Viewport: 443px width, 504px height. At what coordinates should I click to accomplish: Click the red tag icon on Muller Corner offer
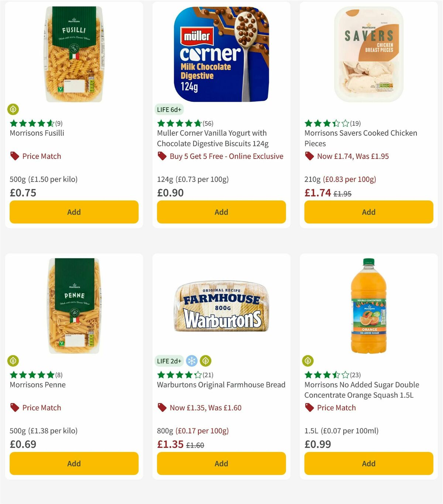pyautogui.click(x=161, y=156)
